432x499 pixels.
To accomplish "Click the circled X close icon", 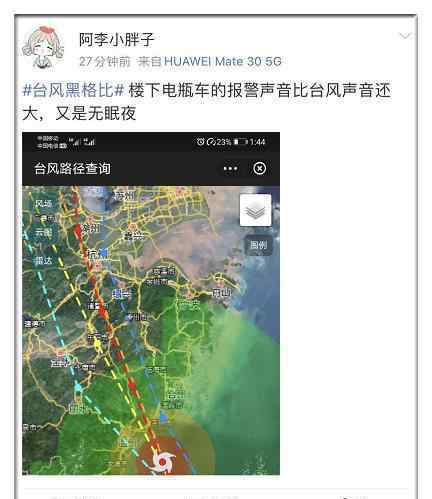I will 260,168.
